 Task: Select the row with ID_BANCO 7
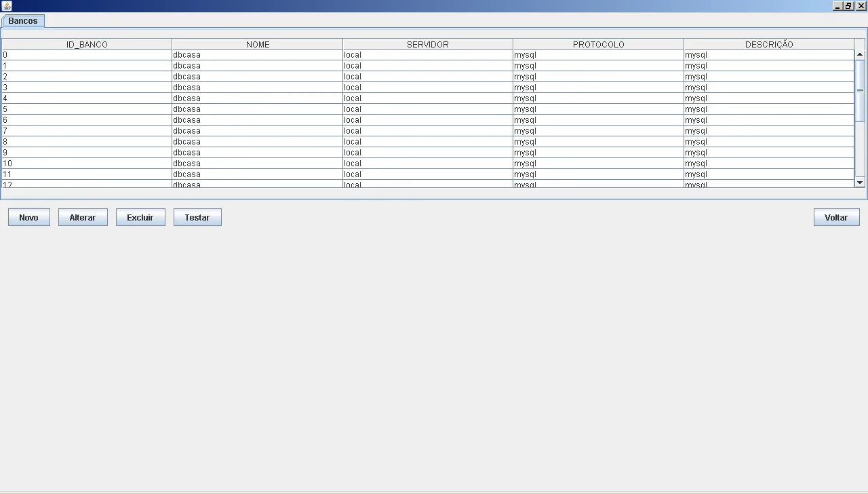coord(428,131)
